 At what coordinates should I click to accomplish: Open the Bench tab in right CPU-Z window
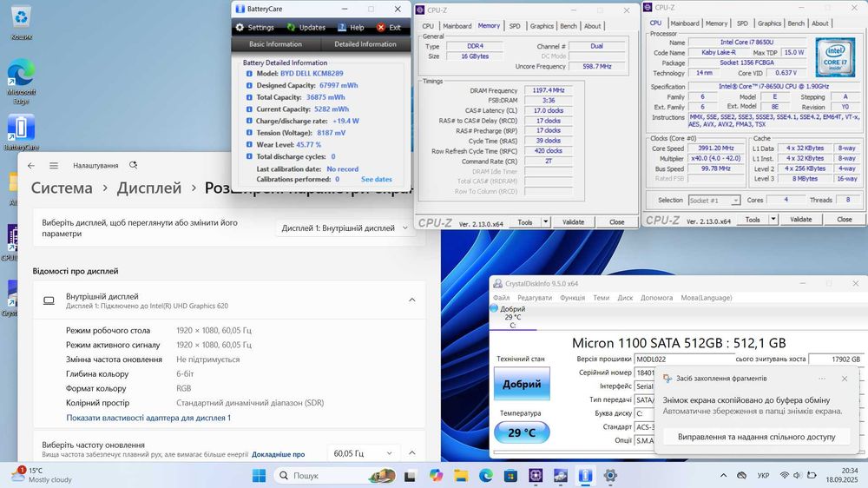(796, 23)
